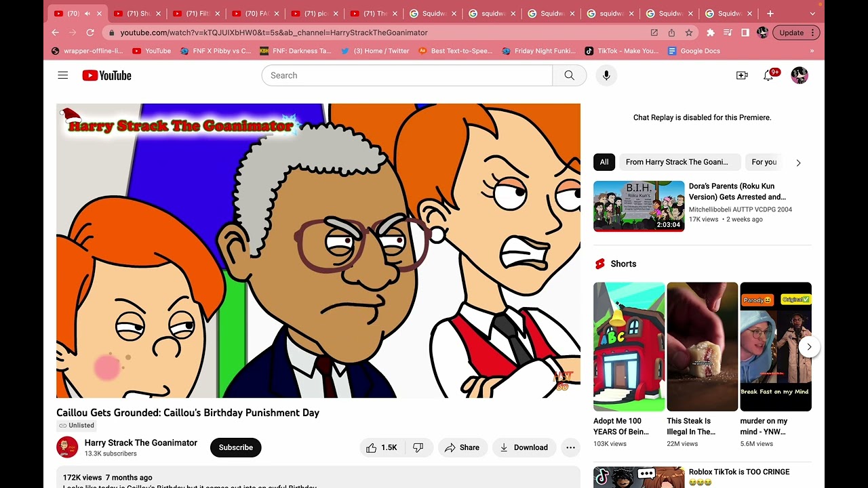Play or pause the video player
868x488 pixels.
[x=318, y=251]
